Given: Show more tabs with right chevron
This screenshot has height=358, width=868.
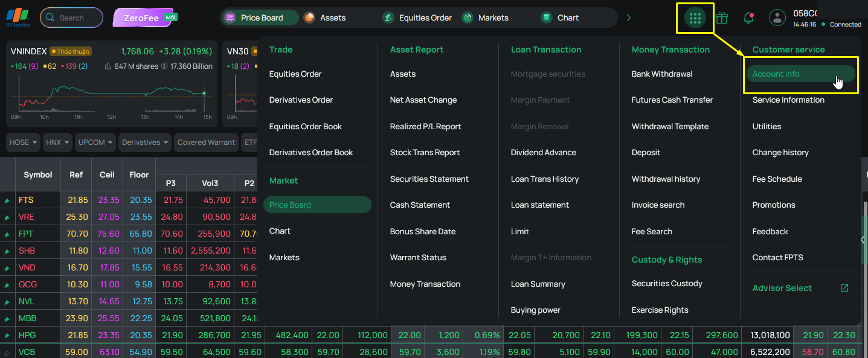Looking at the screenshot, I should point(629,18).
